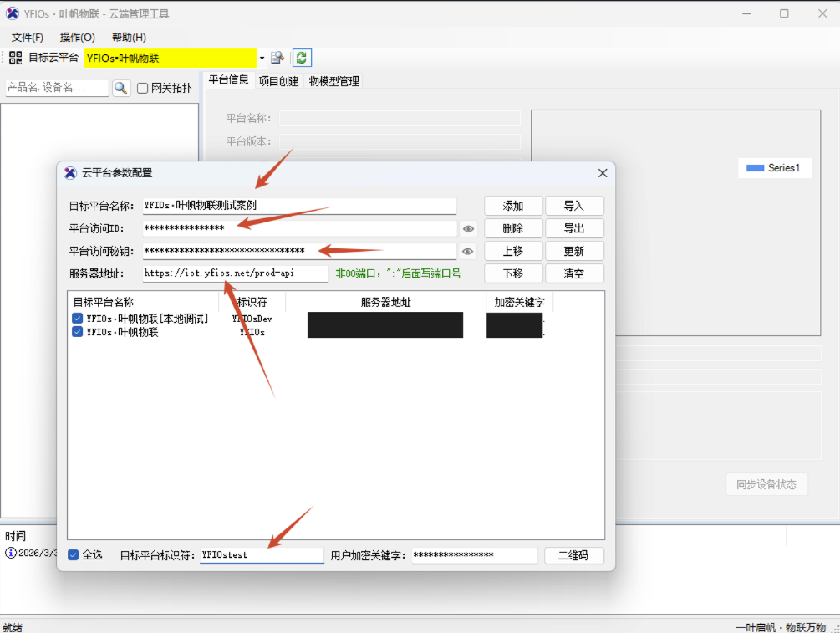Click the YFIOs logo in the dialog title bar

69,173
